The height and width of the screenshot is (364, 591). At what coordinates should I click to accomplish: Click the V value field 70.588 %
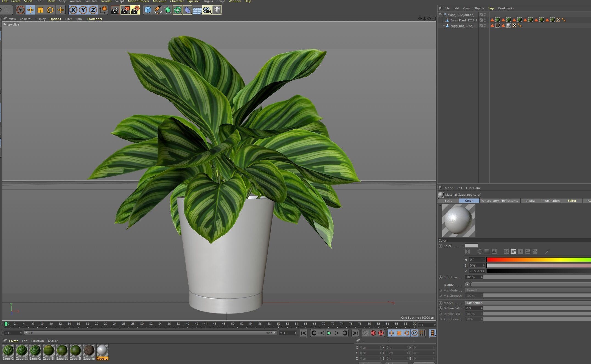click(477, 271)
